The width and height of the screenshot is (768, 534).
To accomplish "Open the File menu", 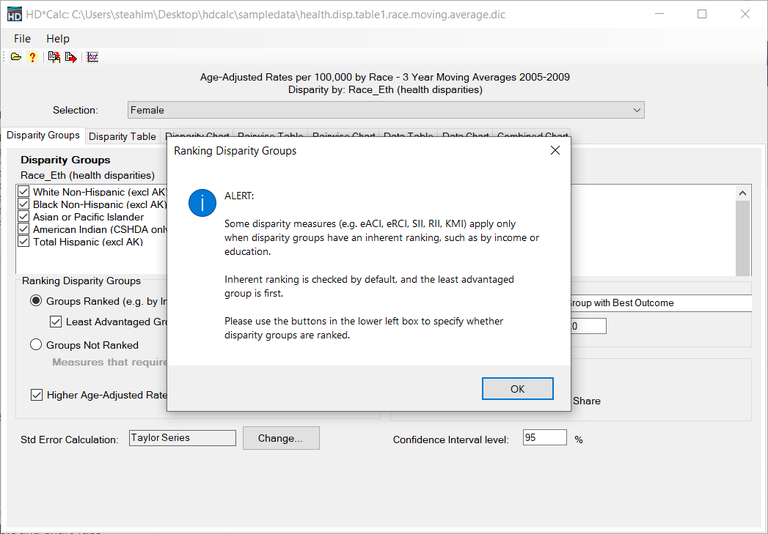I will 22,38.
